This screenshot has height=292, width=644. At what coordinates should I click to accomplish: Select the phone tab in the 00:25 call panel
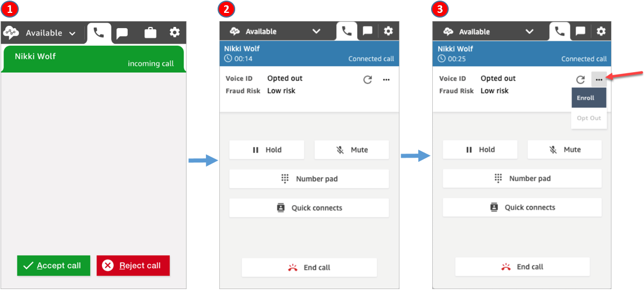click(560, 32)
